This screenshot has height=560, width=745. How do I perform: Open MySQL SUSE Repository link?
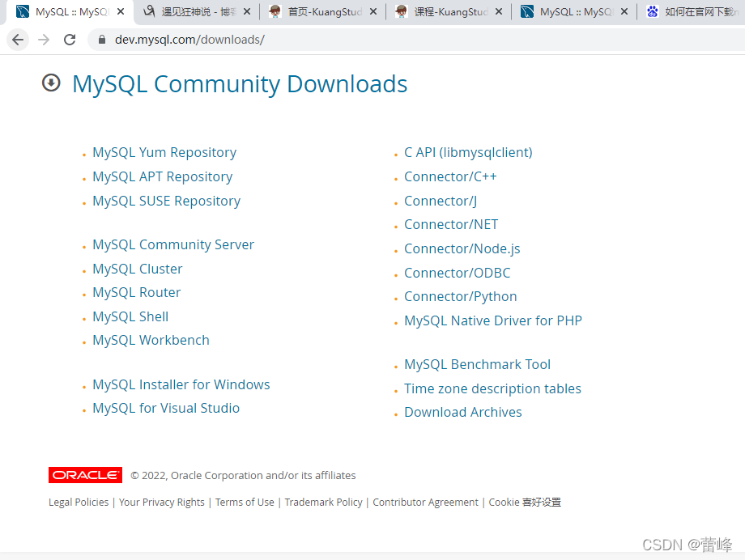167,201
